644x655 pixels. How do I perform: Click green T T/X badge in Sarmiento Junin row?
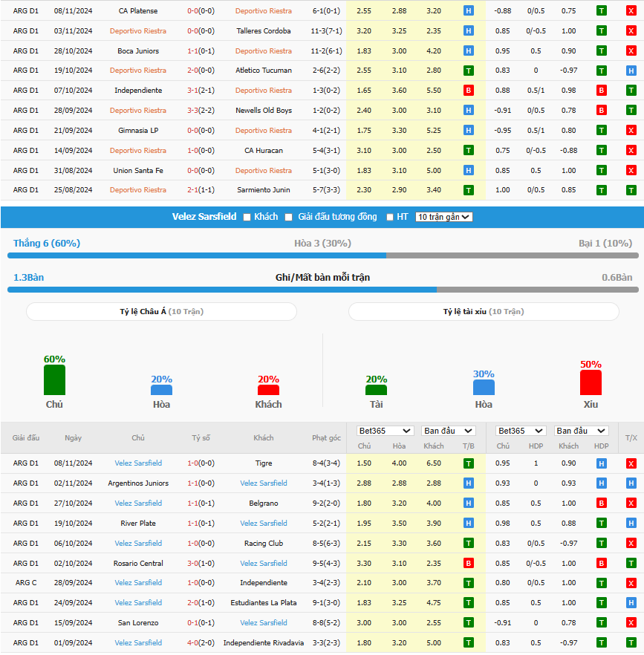(x=631, y=190)
